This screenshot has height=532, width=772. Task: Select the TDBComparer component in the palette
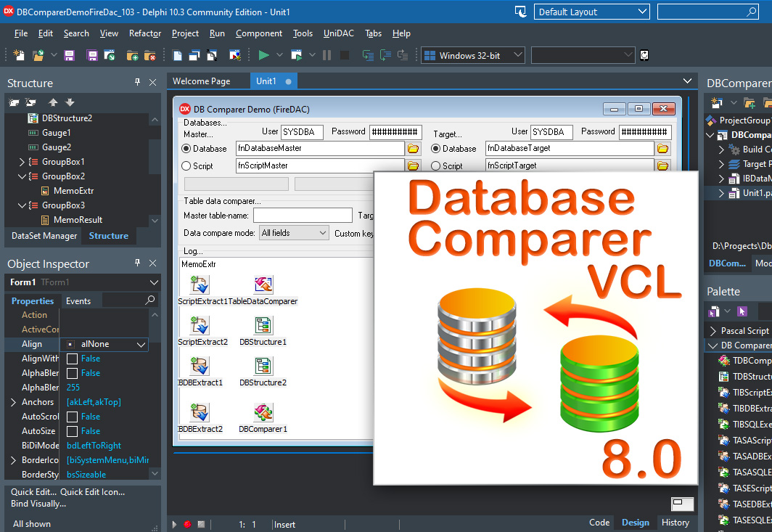tap(739, 361)
